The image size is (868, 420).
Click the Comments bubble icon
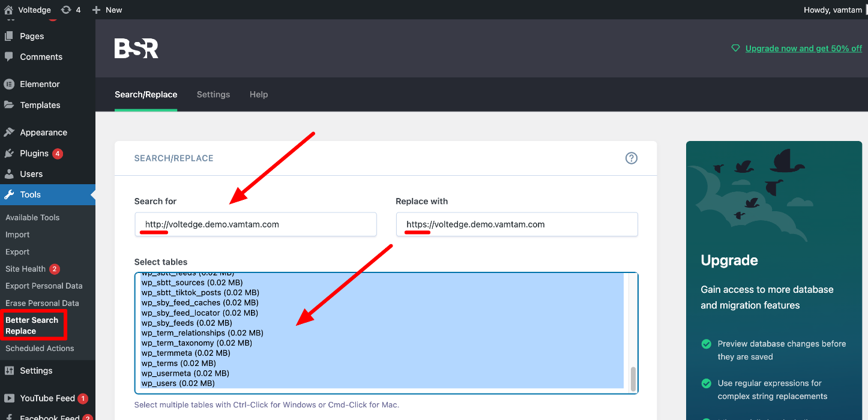[x=9, y=57]
